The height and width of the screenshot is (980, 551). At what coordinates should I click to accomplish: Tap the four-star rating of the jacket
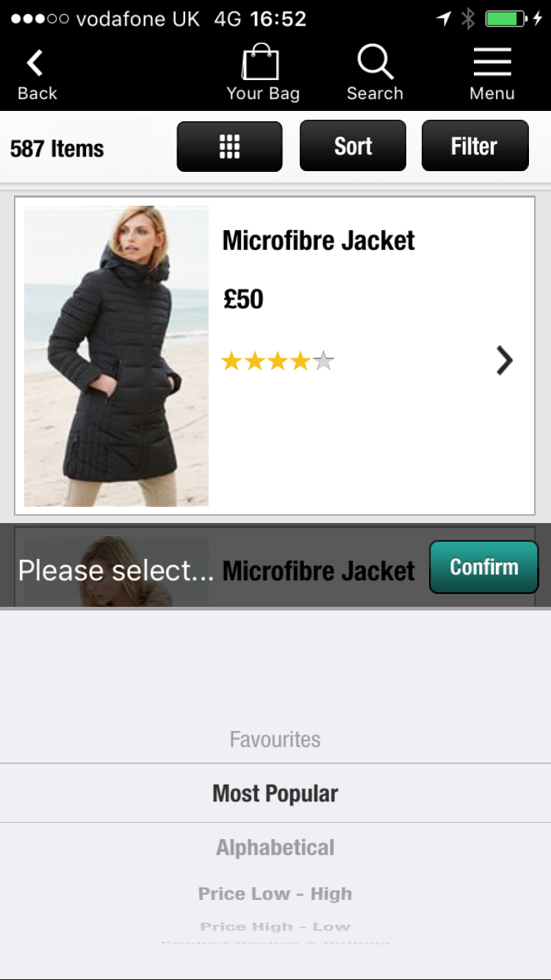coord(278,361)
